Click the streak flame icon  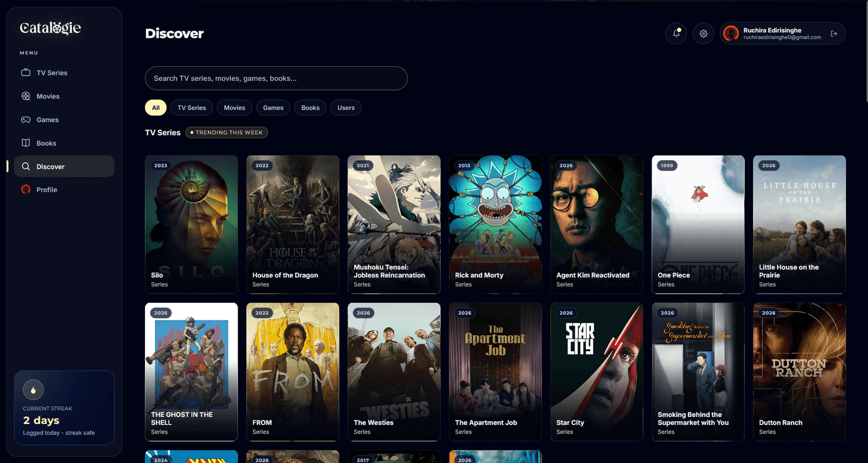(33, 390)
